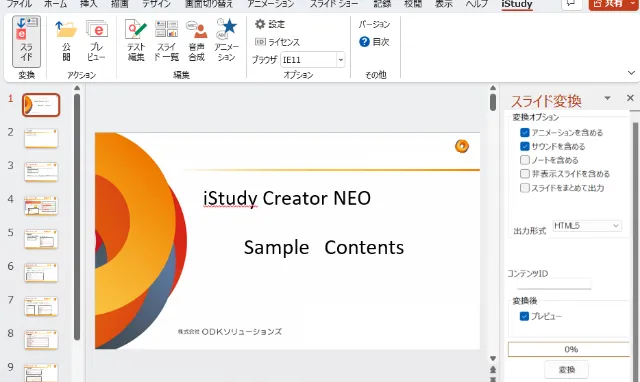Click the コンテンツID input field
The image size is (640, 382).
click(554, 284)
